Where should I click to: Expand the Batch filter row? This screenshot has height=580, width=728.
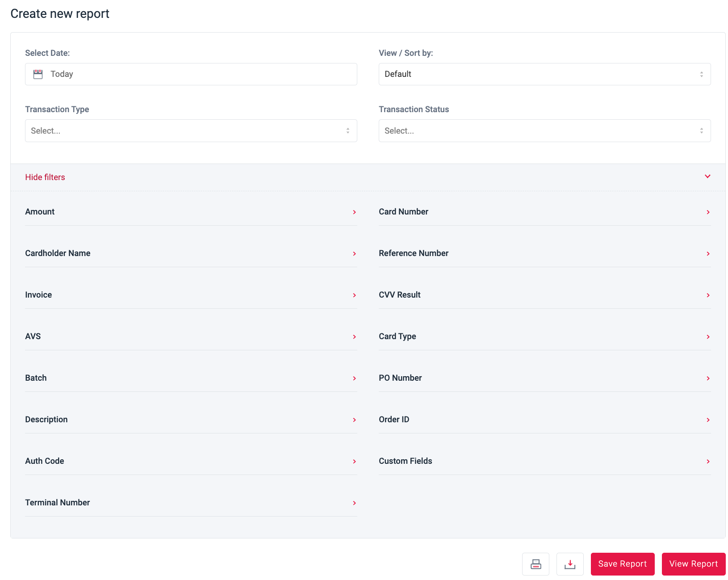[191, 378]
